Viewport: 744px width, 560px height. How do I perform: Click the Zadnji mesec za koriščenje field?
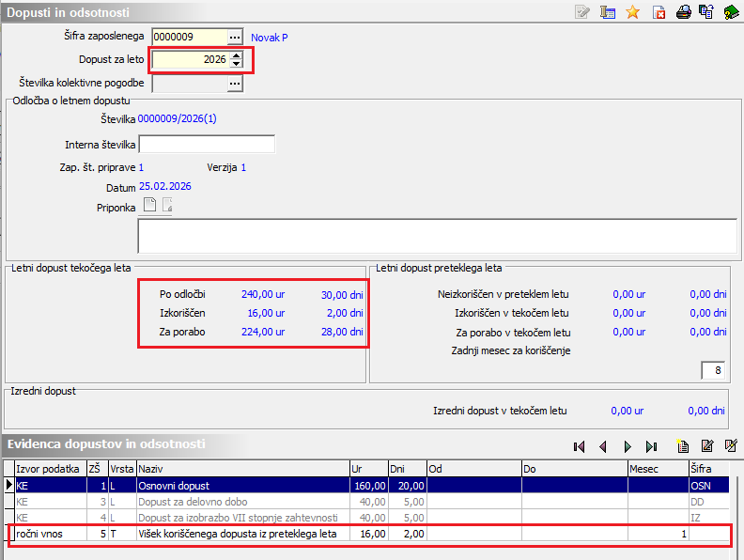pos(712,370)
